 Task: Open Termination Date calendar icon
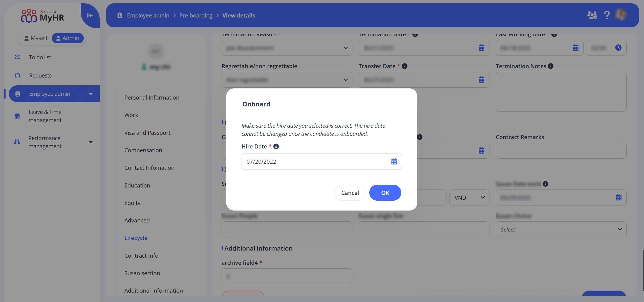coord(481,48)
